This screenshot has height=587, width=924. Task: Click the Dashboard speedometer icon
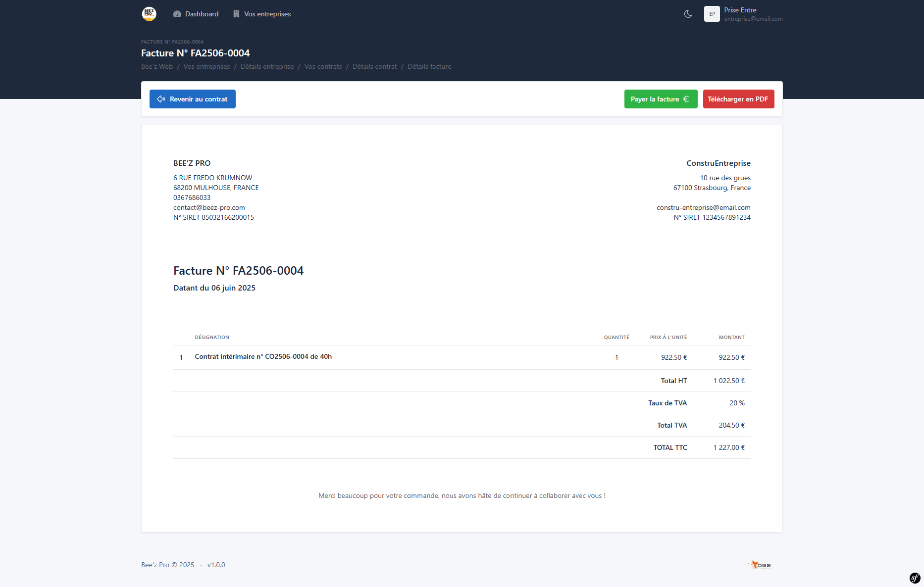pyautogui.click(x=177, y=14)
